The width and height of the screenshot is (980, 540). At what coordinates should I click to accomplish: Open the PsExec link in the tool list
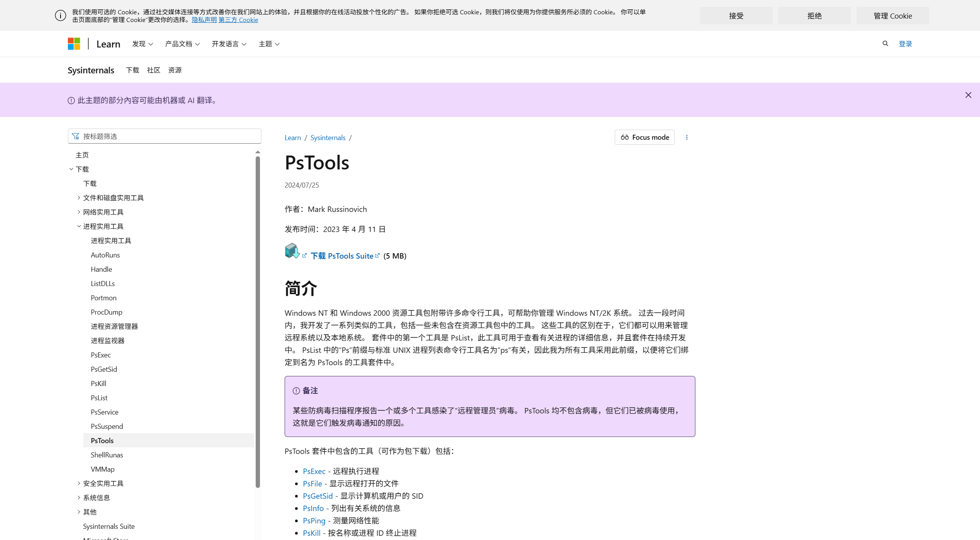click(314, 471)
